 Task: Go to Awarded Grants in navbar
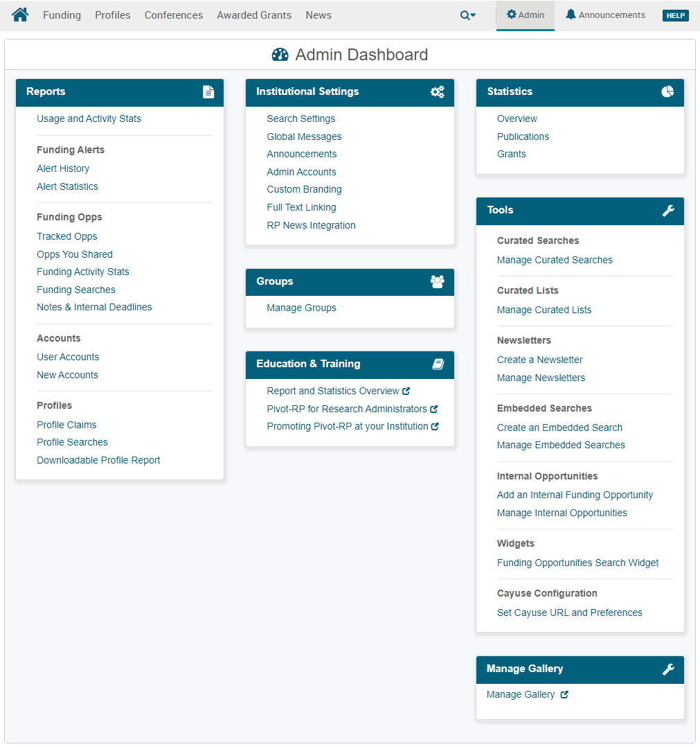point(254,15)
